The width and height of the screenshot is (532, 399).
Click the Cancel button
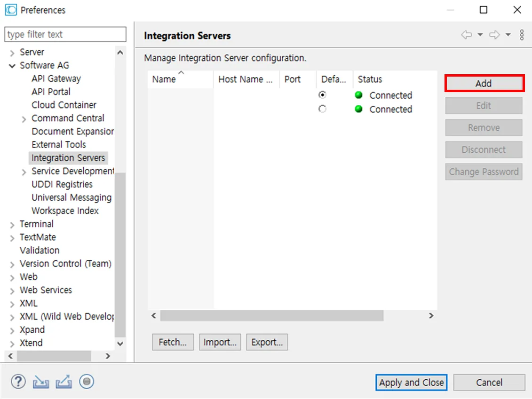click(x=489, y=383)
